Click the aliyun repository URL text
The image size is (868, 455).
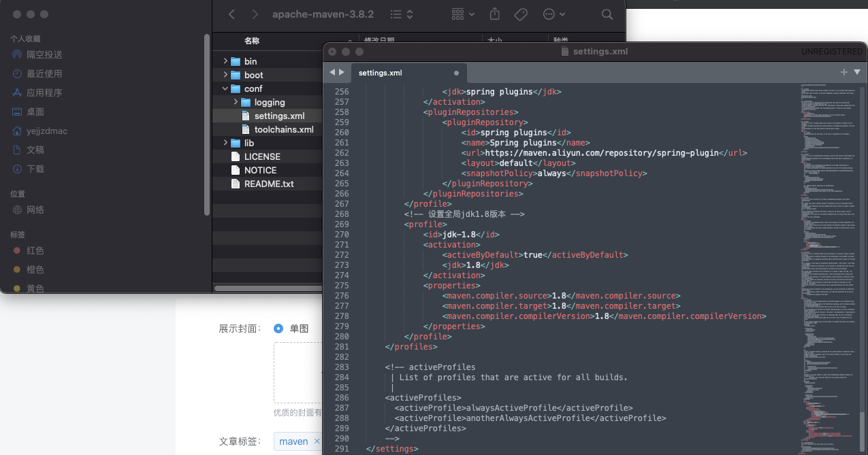600,153
